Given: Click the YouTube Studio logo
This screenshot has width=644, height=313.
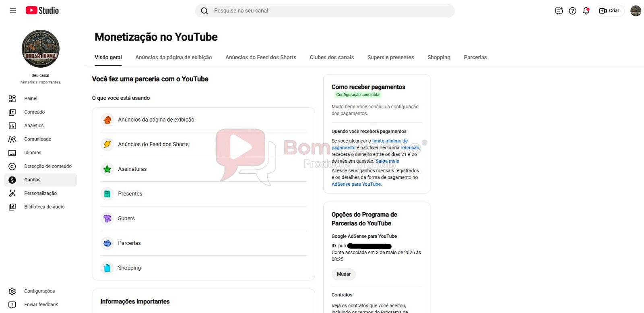Looking at the screenshot, I should [42, 10].
